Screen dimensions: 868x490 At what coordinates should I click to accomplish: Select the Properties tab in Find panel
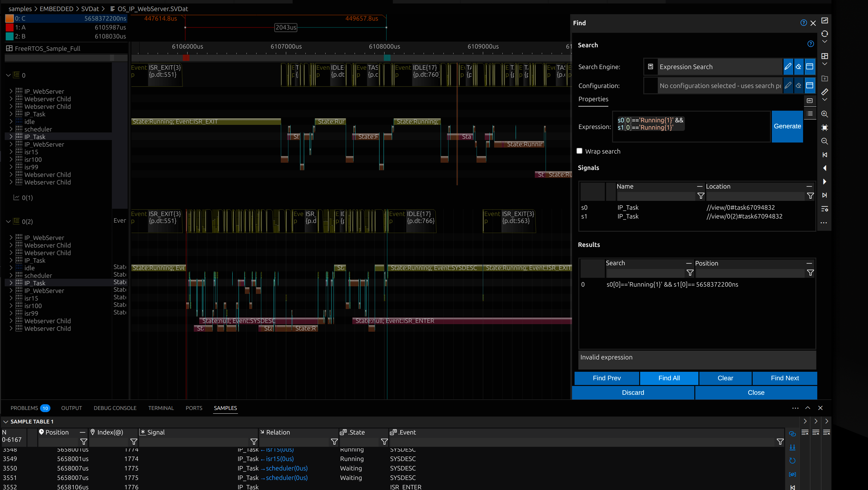click(593, 99)
